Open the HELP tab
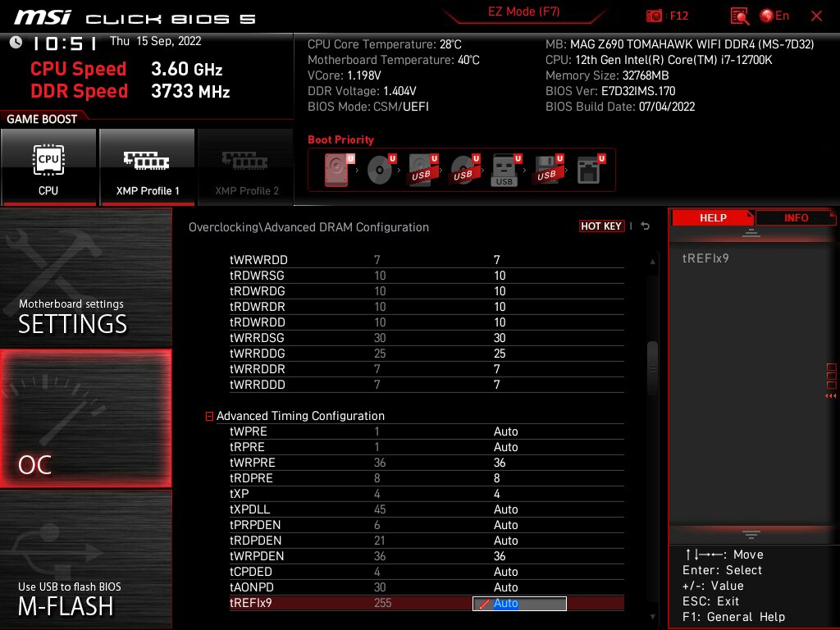 713,217
